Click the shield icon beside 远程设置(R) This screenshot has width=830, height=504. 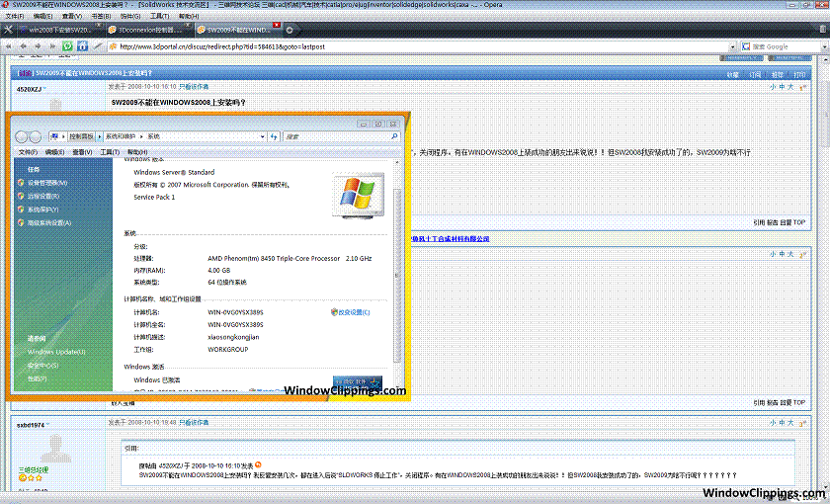[x=21, y=196]
